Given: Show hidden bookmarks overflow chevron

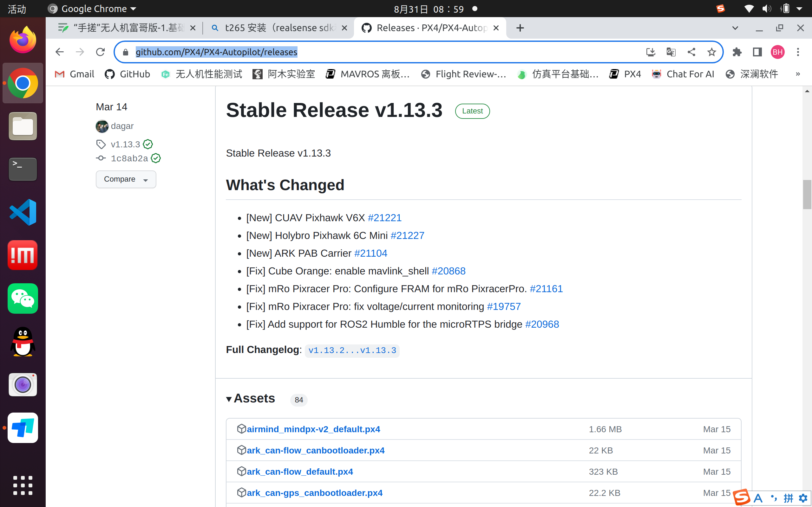Looking at the screenshot, I should (798, 74).
